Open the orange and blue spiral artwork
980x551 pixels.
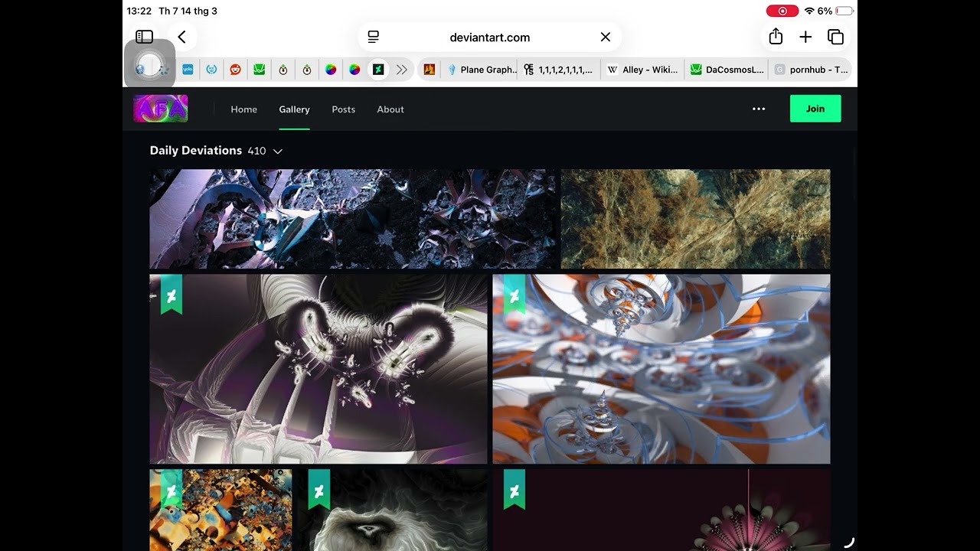pyautogui.click(x=661, y=369)
